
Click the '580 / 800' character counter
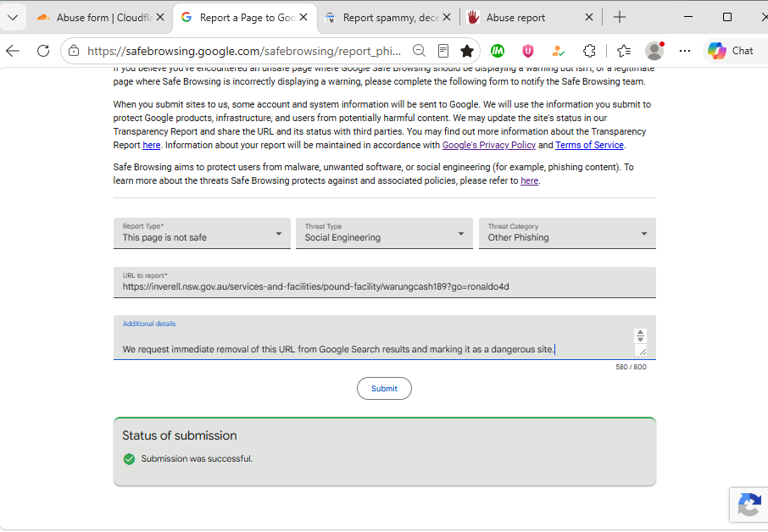(631, 367)
